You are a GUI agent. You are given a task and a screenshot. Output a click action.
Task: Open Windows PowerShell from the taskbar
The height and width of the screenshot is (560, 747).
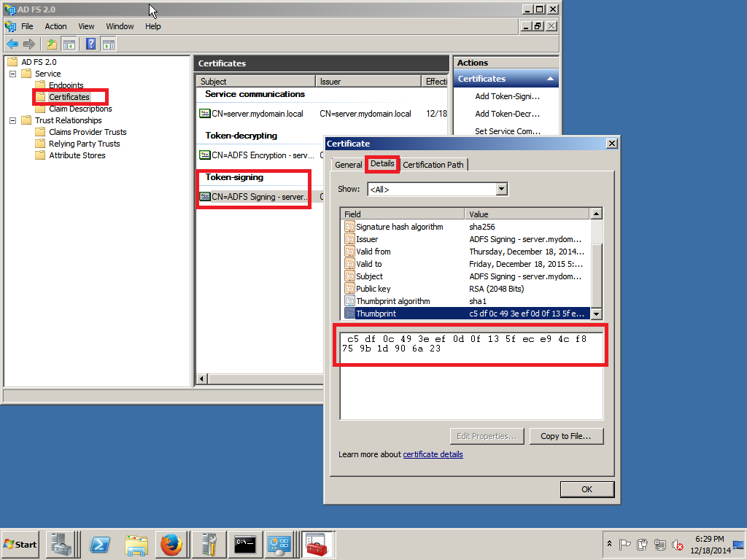click(x=99, y=545)
